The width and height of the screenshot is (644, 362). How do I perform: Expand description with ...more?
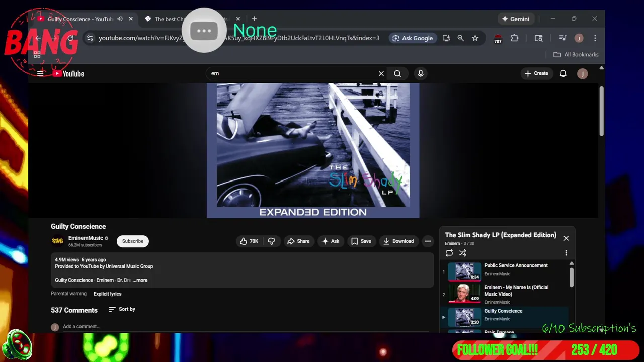(x=140, y=280)
